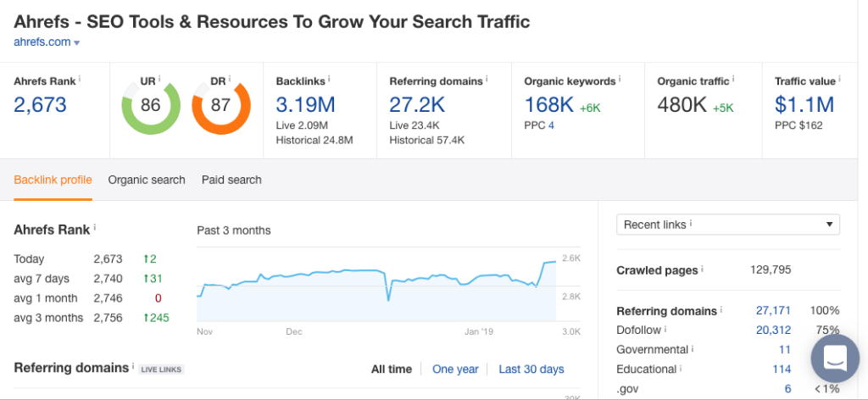Click info icon next to Dofollow
Viewport: 868px width, 400px height.
point(665,329)
